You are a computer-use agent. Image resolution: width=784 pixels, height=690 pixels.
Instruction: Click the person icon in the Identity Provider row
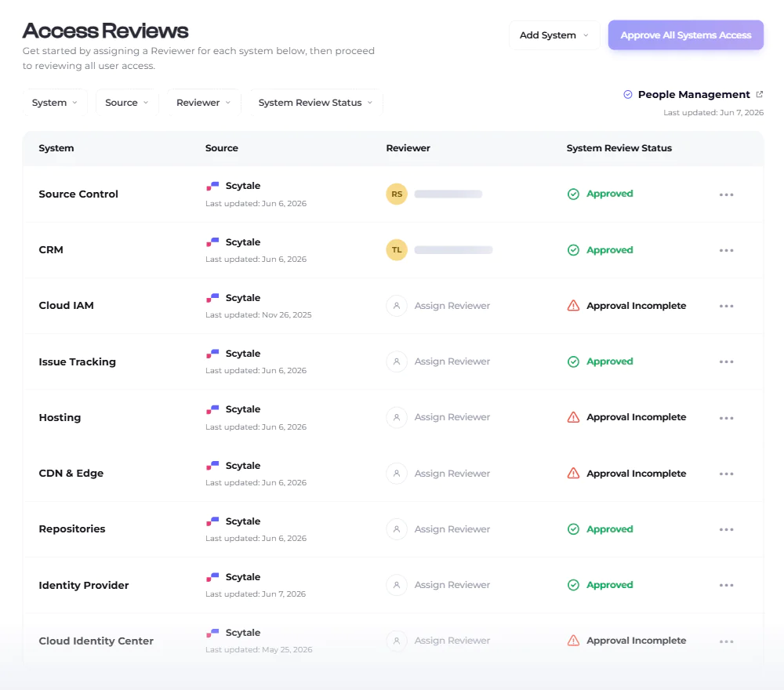(397, 584)
